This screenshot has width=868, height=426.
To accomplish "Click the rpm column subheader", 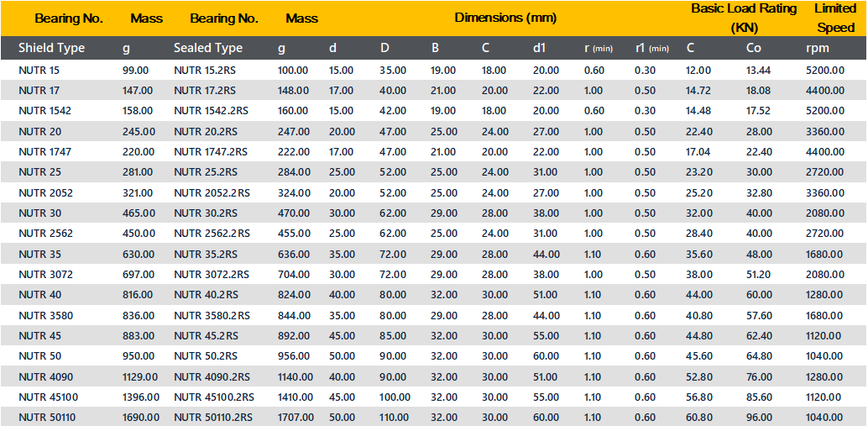I will (818, 48).
